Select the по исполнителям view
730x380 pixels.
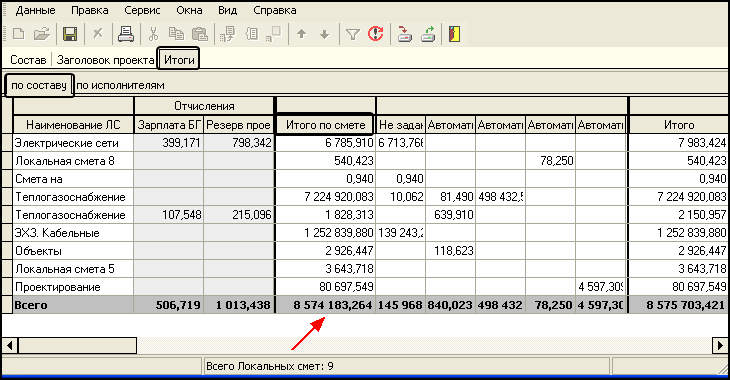[120, 86]
